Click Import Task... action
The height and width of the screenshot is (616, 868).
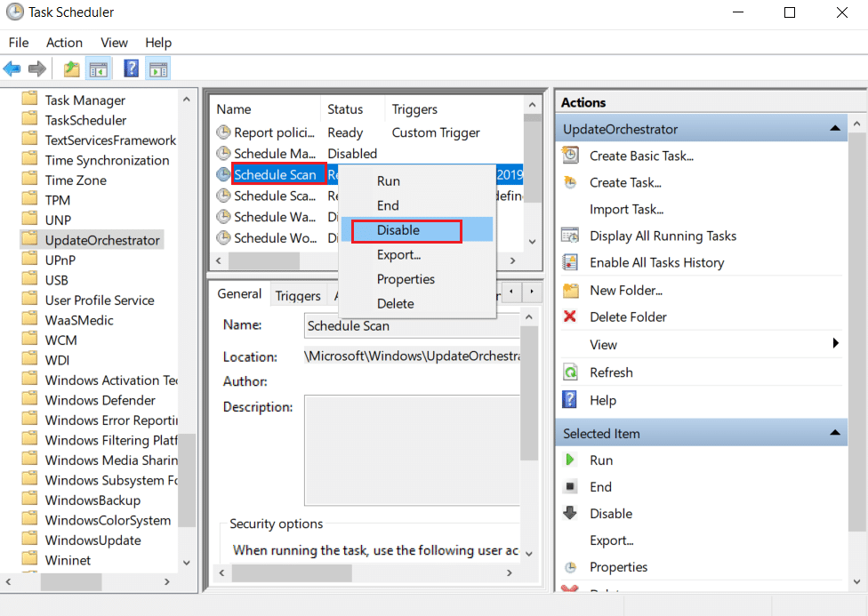tap(626, 209)
